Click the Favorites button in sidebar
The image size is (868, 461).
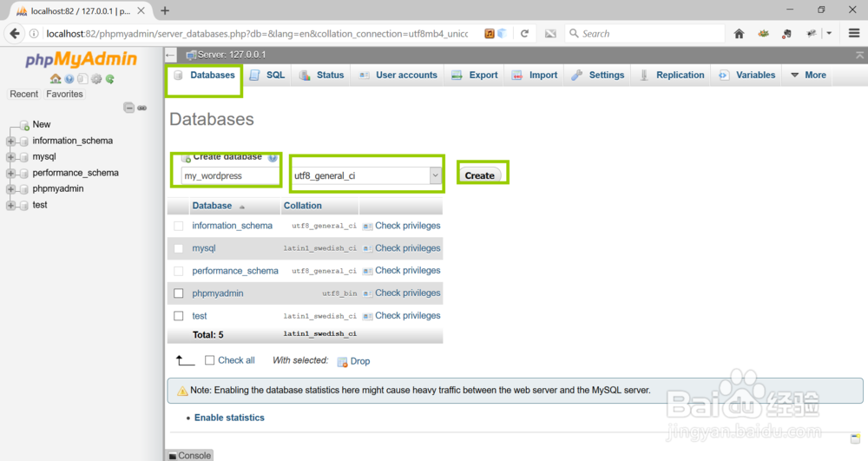point(65,94)
